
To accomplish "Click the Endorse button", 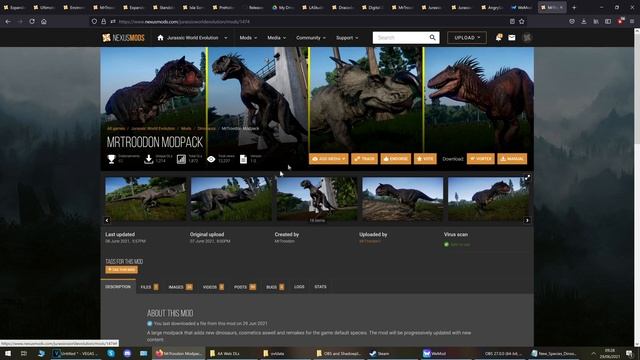I will 396,159.
